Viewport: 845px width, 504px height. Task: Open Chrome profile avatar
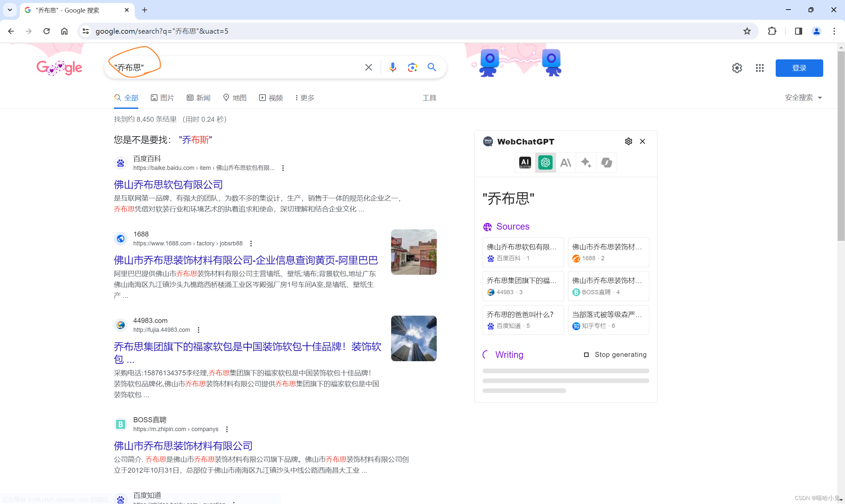tap(817, 31)
